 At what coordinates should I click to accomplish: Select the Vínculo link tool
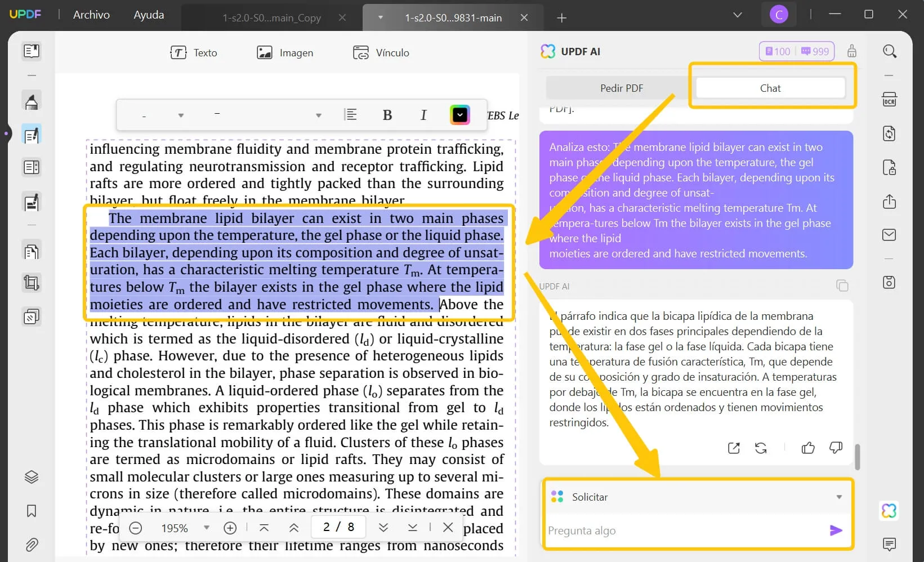(x=381, y=52)
